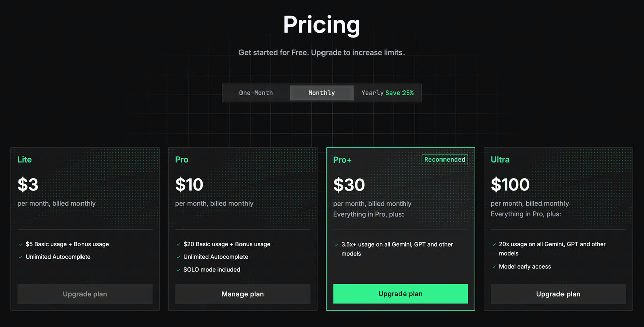Click the Recommended badge on Pro+

[445, 160]
